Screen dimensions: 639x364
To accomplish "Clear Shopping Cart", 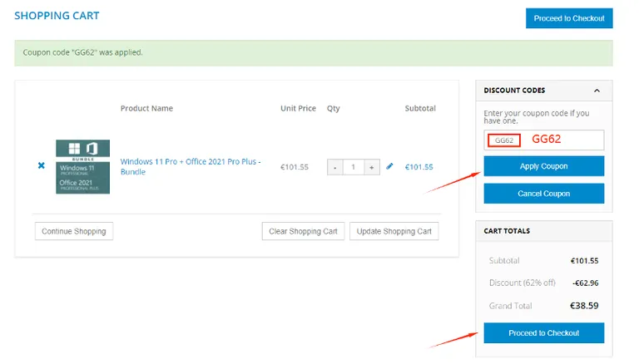I will coord(303,231).
